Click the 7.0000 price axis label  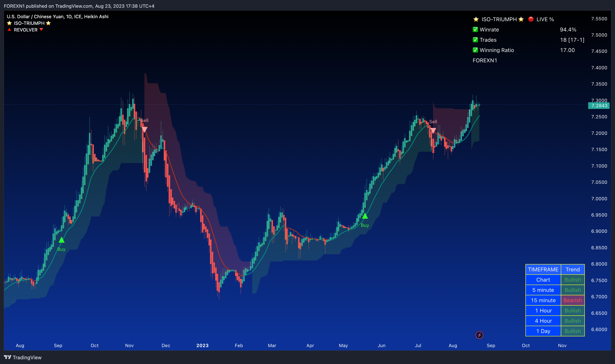(x=599, y=198)
